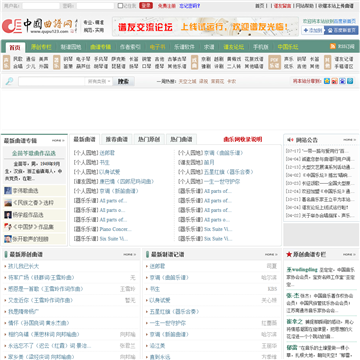Open the 李伟歌曲选 album thumbnail
Viewport: 360px width, 360px height.
(x=8, y=191)
